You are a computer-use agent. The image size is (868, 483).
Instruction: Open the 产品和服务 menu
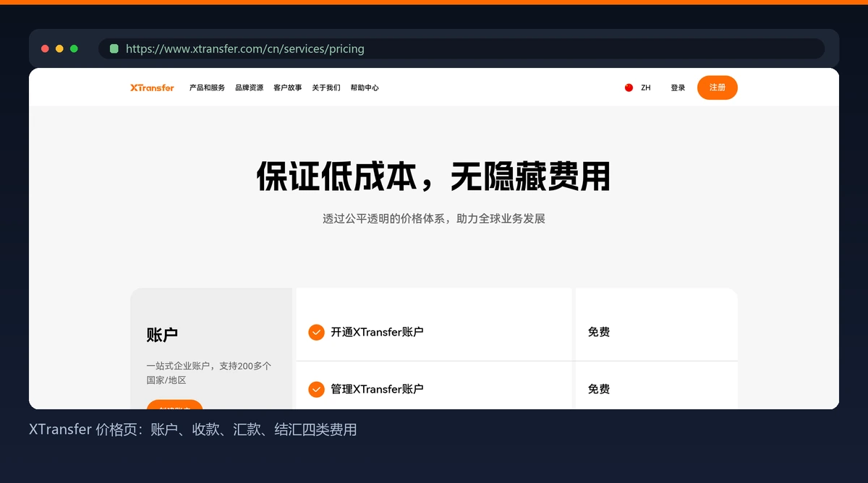207,87
